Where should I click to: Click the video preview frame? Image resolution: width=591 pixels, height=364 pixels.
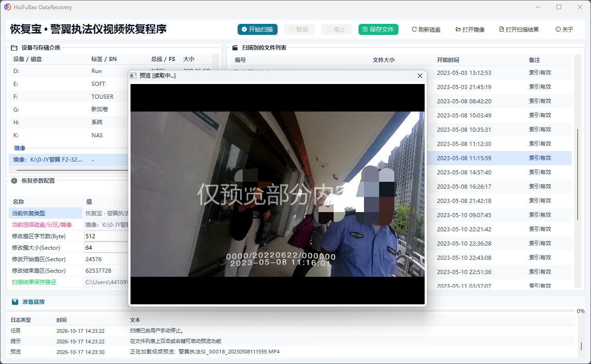tap(278, 194)
